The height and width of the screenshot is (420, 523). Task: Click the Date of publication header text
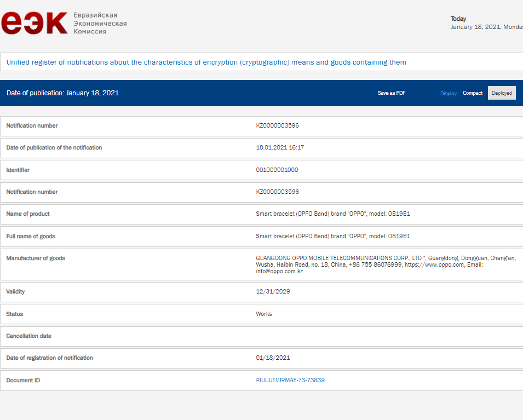pos(62,93)
